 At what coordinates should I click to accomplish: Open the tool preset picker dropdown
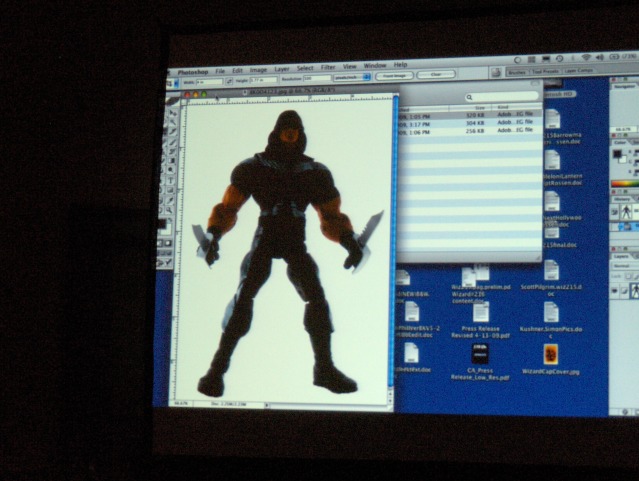174,83
